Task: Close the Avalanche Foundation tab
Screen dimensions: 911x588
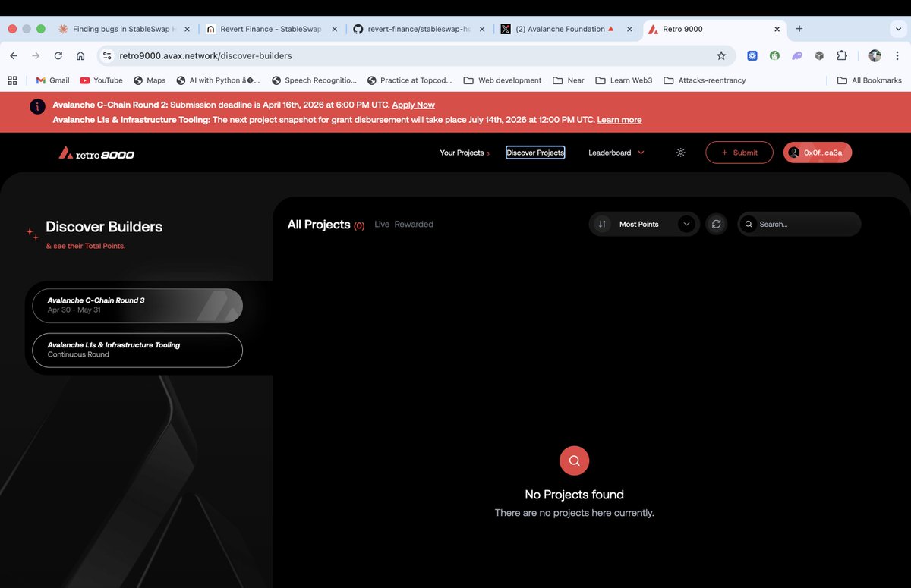Action: (x=629, y=29)
